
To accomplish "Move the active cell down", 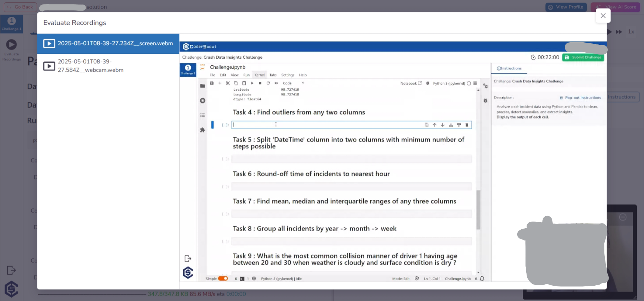I will click(442, 125).
